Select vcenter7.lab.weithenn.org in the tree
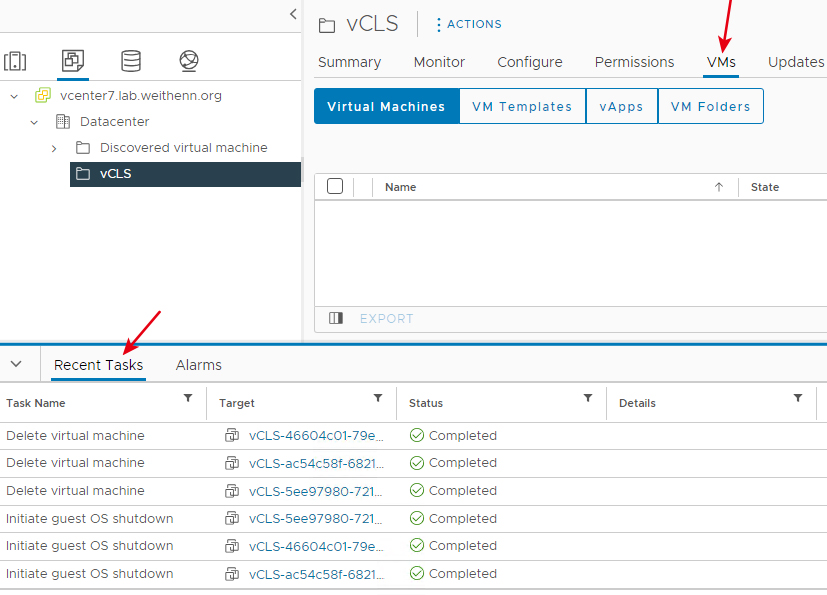 click(x=141, y=95)
